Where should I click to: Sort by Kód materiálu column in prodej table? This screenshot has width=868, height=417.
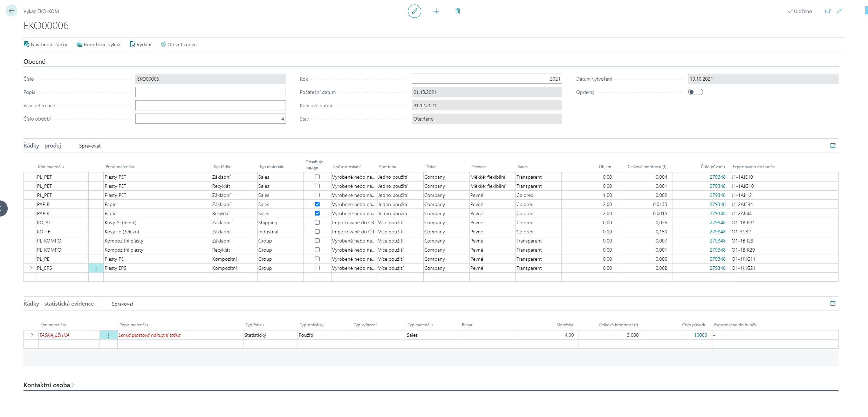[51, 167]
